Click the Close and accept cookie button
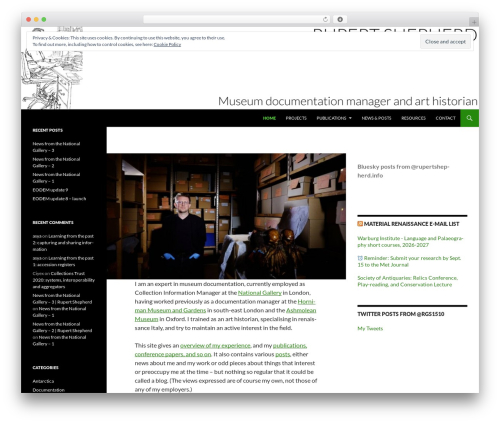Image resolution: width=500 pixels, height=423 pixels. coord(445,42)
